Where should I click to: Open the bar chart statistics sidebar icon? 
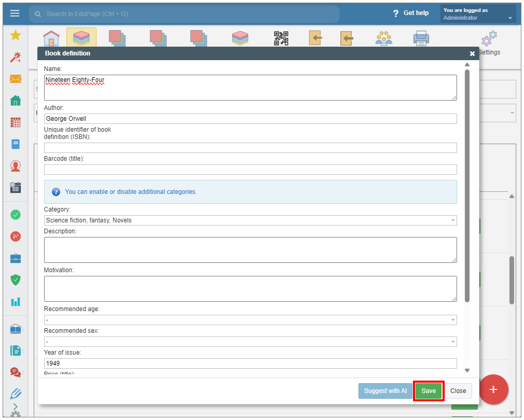(16, 301)
